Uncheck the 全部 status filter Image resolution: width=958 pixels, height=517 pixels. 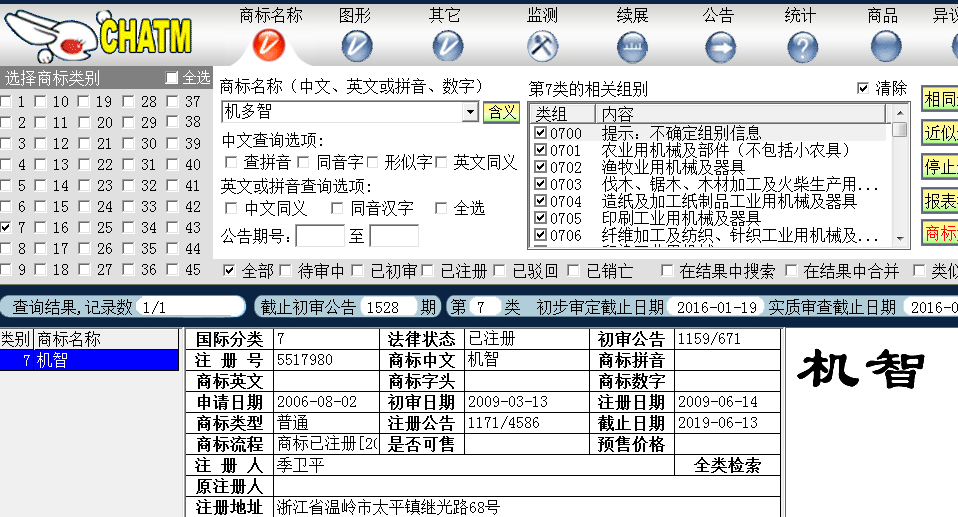pyautogui.click(x=229, y=271)
